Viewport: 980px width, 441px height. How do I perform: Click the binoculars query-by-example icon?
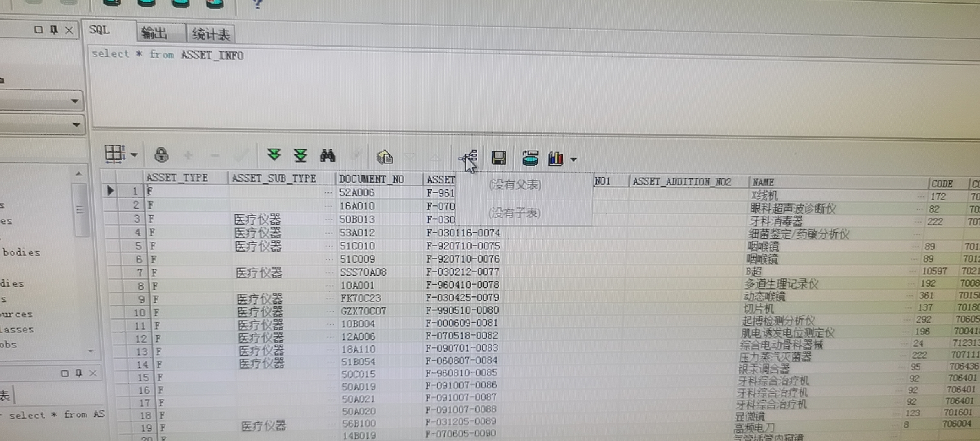tap(327, 156)
